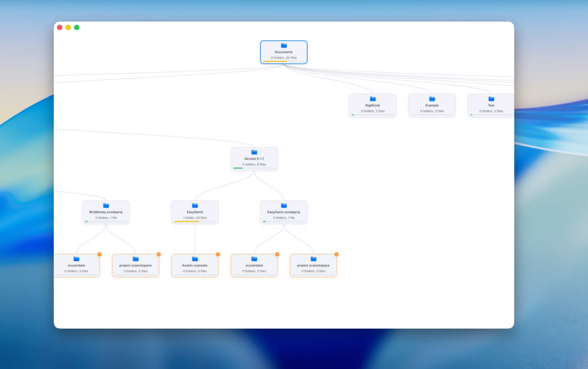Click the EasyGantt.xcodeproj node label
Image resolution: width=588 pixels, height=369 pixels.
pyautogui.click(x=283, y=212)
